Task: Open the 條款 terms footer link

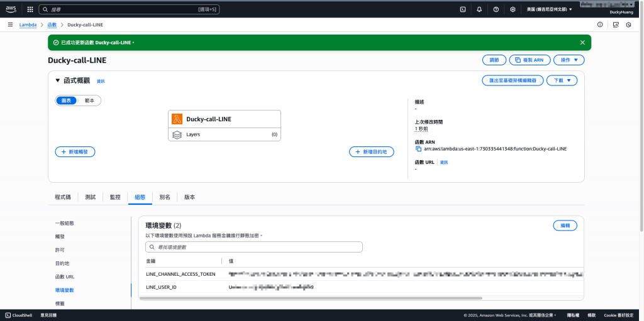Action: point(591,315)
